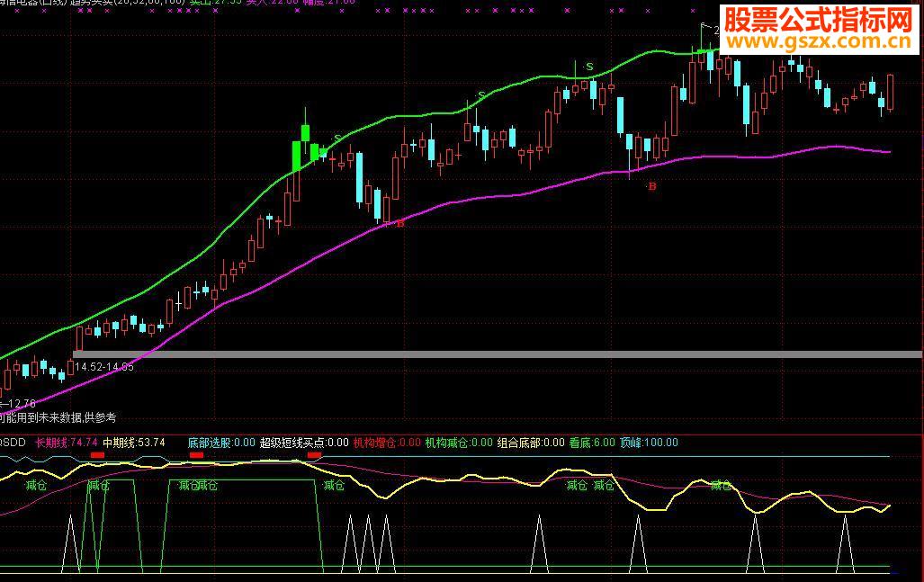Screen dimensions: 924x582
Task: Click the earlier red B buy marker
Action: pos(400,224)
